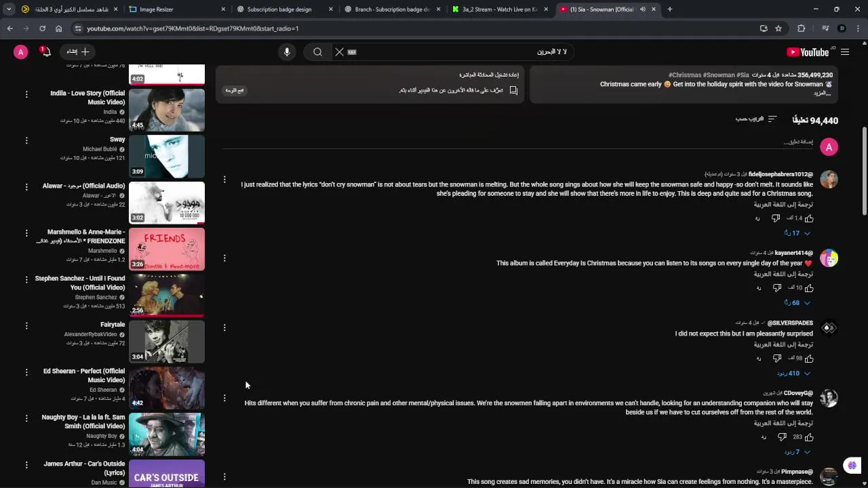Open options menu for SILVERSPADES comment
The width and height of the screenshot is (868, 488).
(224, 327)
